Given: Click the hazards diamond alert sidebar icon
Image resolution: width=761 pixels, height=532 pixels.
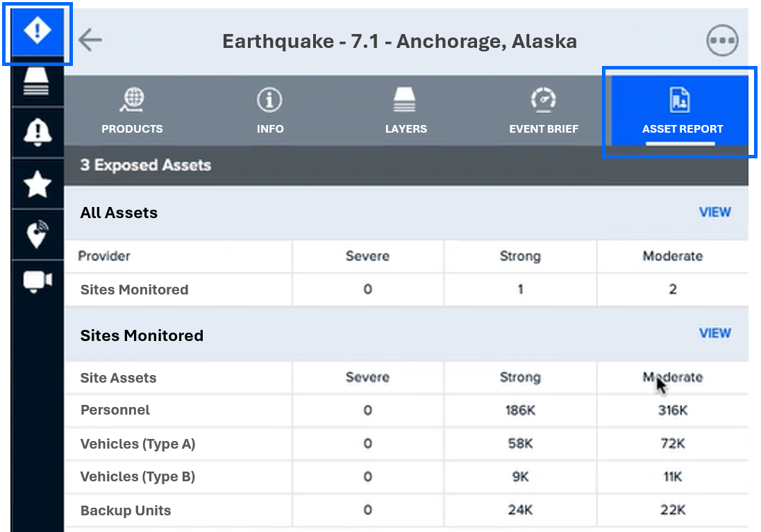Looking at the screenshot, I should pos(37,32).
